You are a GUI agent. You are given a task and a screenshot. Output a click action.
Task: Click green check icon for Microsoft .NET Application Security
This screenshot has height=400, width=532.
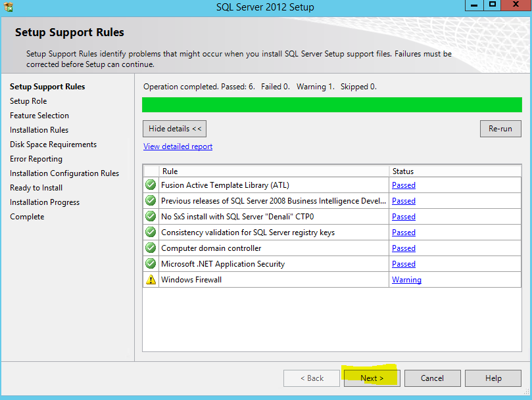tap(151, 264)
